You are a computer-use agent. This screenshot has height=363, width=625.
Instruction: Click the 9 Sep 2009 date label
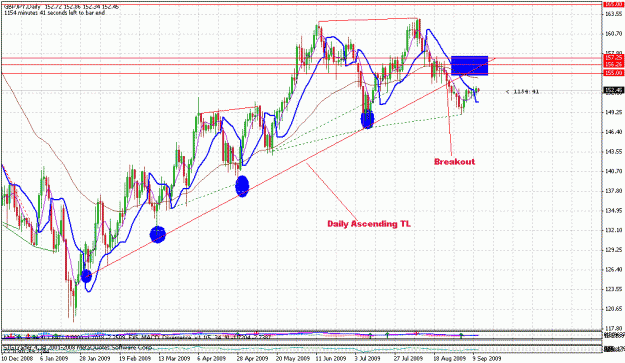(486, 359)
